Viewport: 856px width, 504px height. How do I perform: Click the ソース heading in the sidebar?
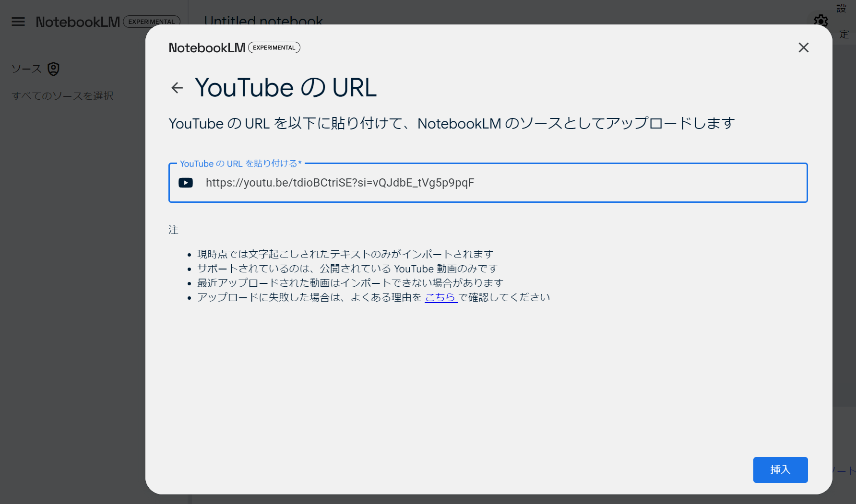27,69
